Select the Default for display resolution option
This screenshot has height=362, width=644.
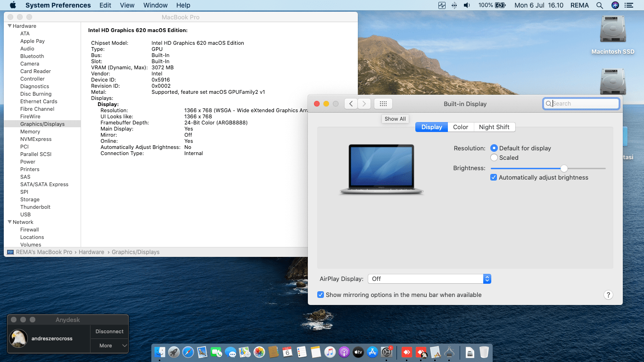[x=494, y=148]
